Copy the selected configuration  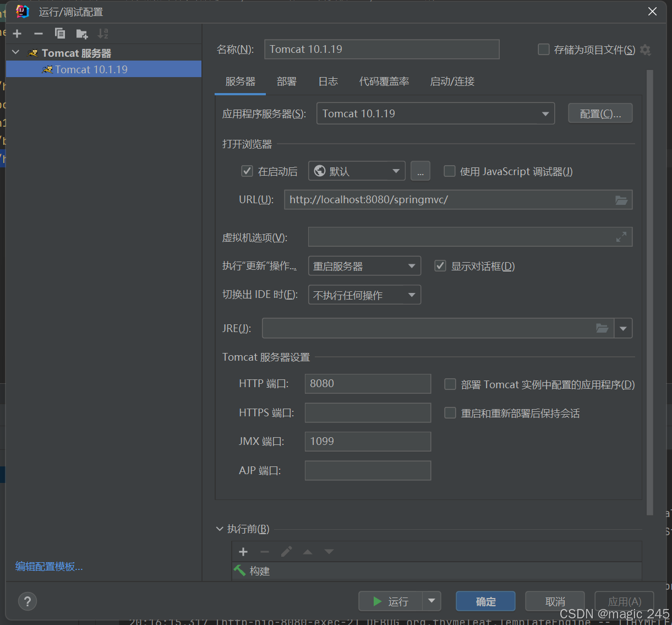60,34
